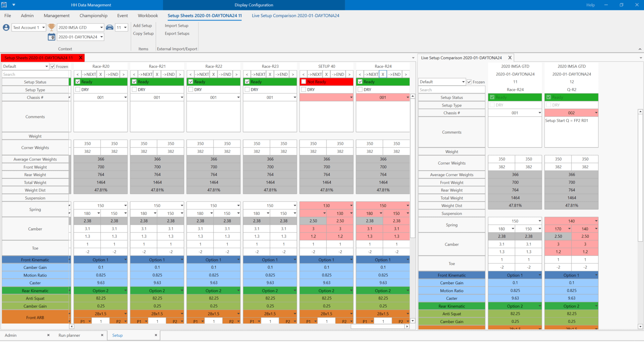Click the previous arrow under Race-R20
The height and width of the screenshot is (342, 644).
click(77, 74)
